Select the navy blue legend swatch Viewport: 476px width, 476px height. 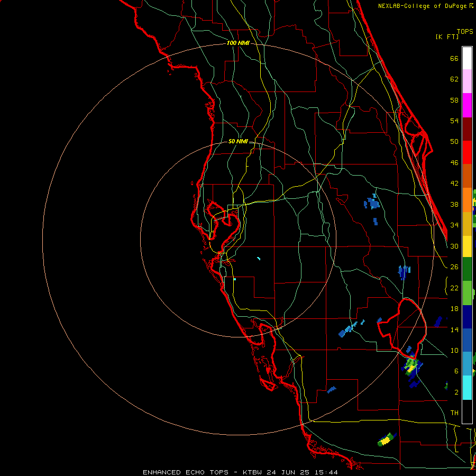467,317
